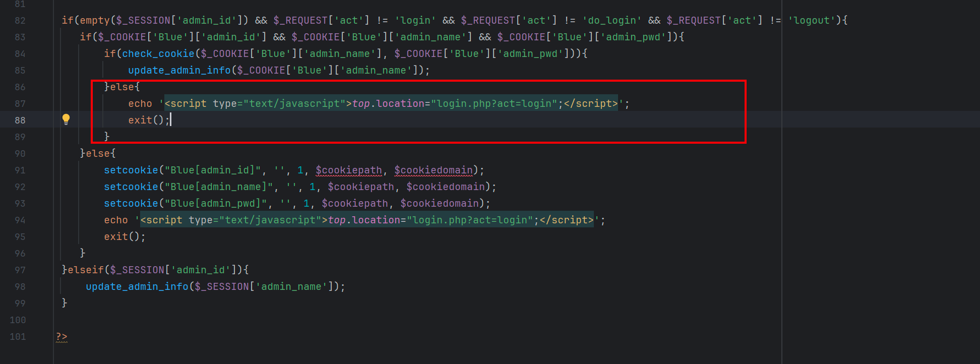The height and width of the screenshot is (364, 980).
Task: Click the 'logout' string on line 82
Action: (812, 21)
